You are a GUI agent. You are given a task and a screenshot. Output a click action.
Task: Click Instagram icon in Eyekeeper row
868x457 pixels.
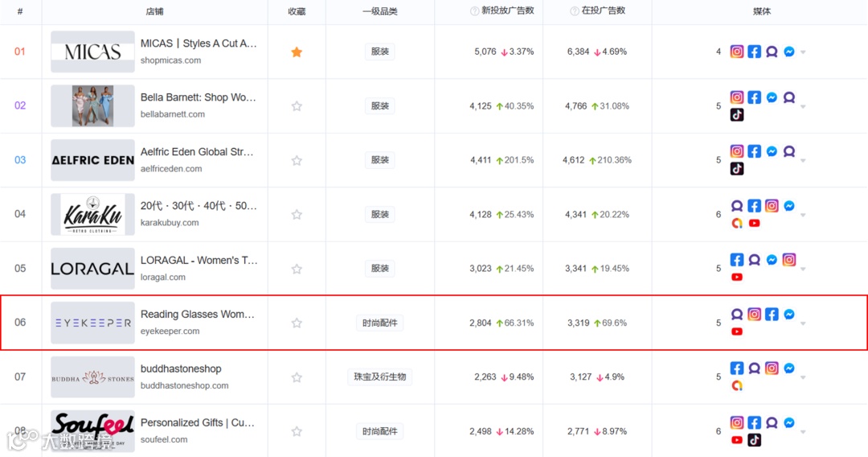(754, 314)
